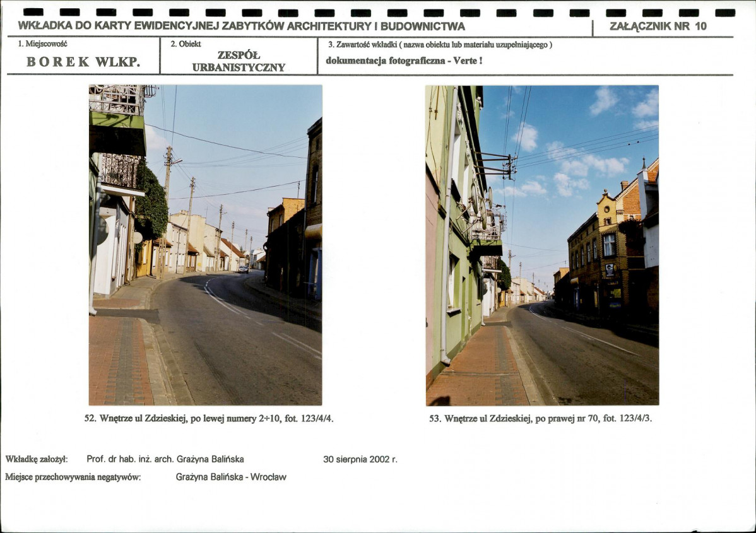Click 'Miejsce przechowywania negatywów:' label
The width and height of the screenshot is (756, 533).
point(73,477)
